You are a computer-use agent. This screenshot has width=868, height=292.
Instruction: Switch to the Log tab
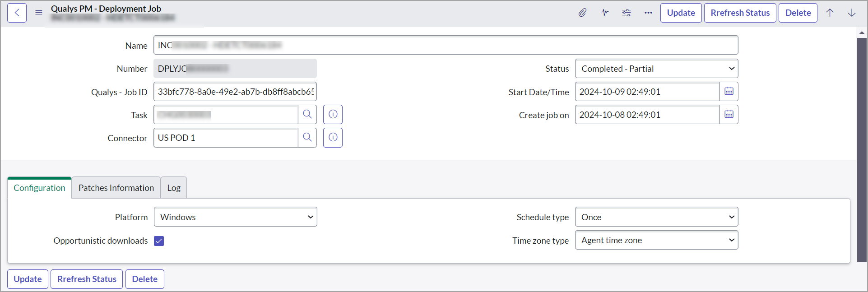pyautogui.click(x=174, y=188)
